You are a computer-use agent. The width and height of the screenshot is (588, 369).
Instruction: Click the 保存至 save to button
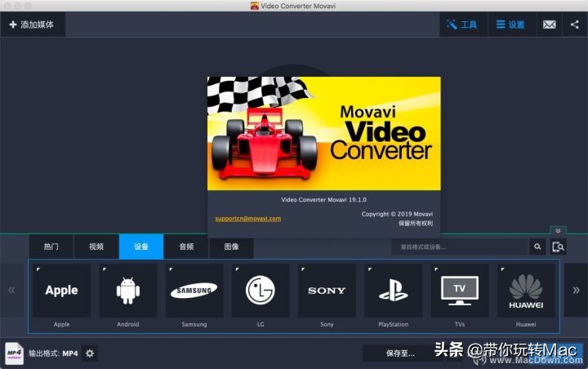pyautogui.click(x=400, y=353)
